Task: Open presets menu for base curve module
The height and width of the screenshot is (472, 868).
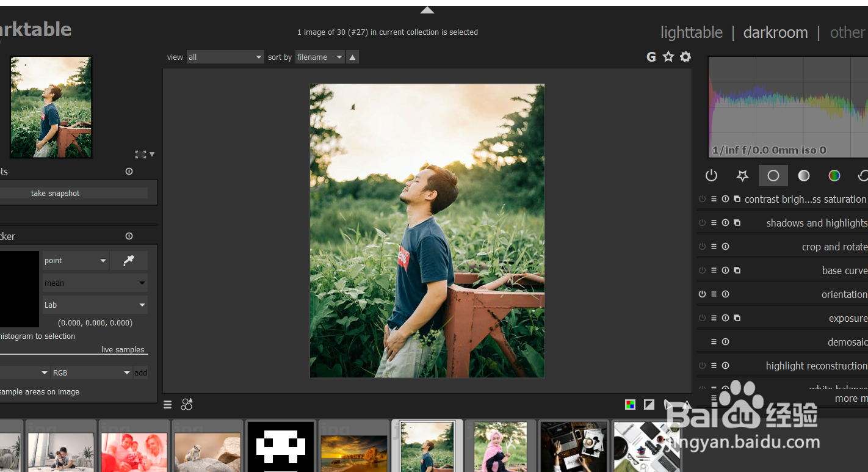Action: pyautogui.click(x=714, y=270)
